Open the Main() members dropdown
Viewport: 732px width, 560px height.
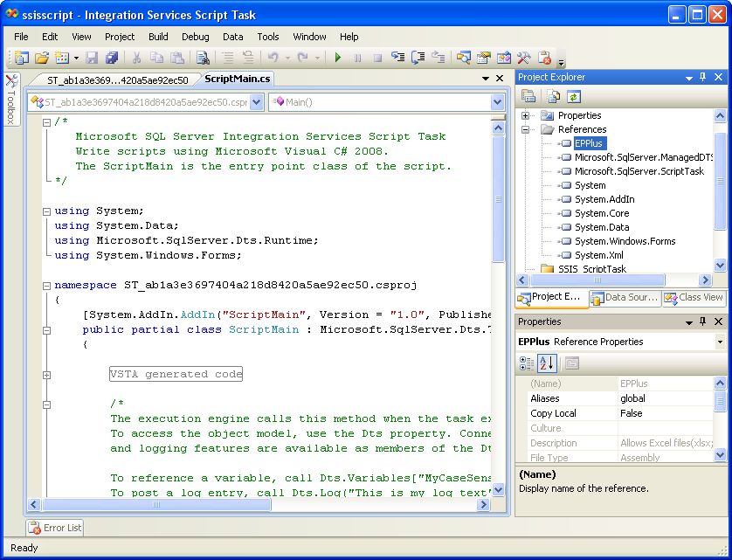(497, 102)
